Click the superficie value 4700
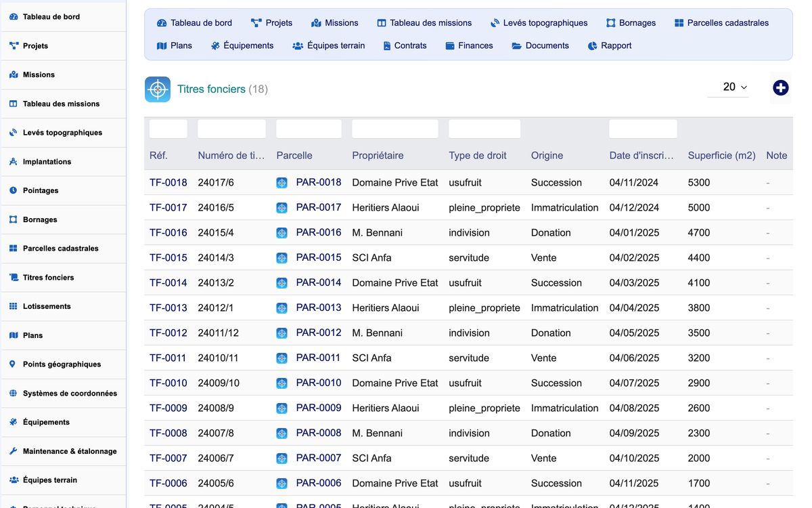 (699, 233)
